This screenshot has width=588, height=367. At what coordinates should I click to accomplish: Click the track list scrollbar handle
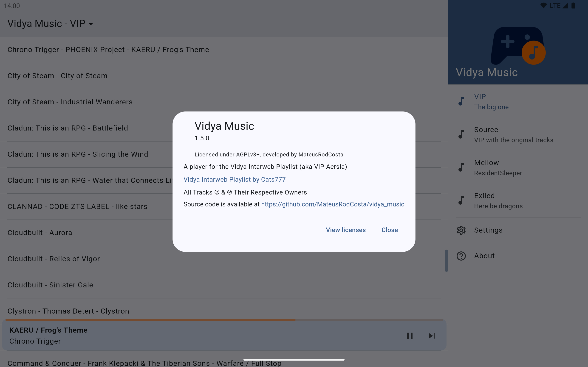tap(446, 261)
